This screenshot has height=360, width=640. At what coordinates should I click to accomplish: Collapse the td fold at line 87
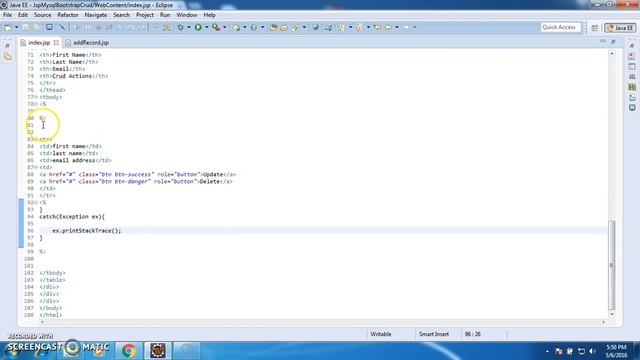36,167
